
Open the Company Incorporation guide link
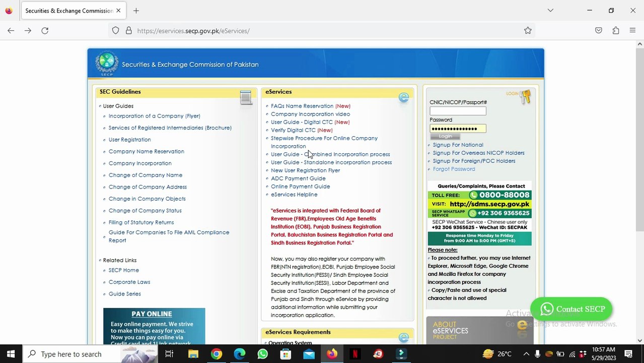140,163
